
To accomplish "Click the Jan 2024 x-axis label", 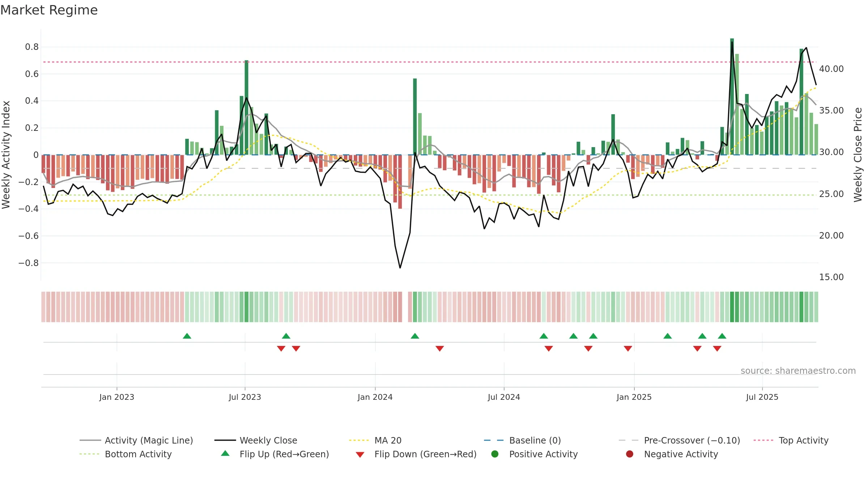I will [x=375, y=397].
